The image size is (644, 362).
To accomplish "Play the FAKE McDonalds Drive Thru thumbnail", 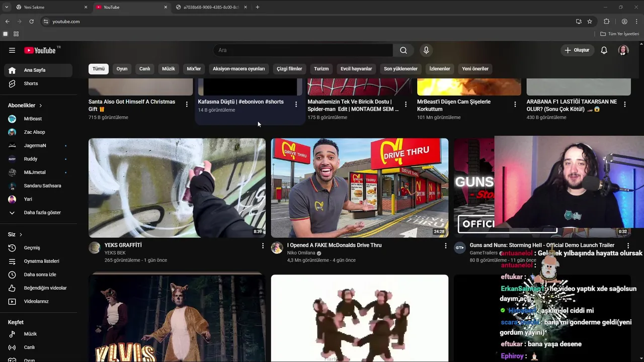I will (360, 188).
